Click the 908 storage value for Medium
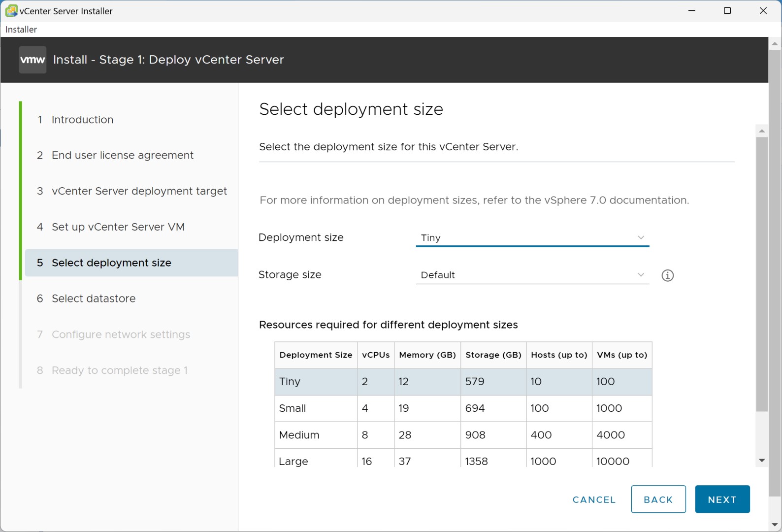 (475, 435)
